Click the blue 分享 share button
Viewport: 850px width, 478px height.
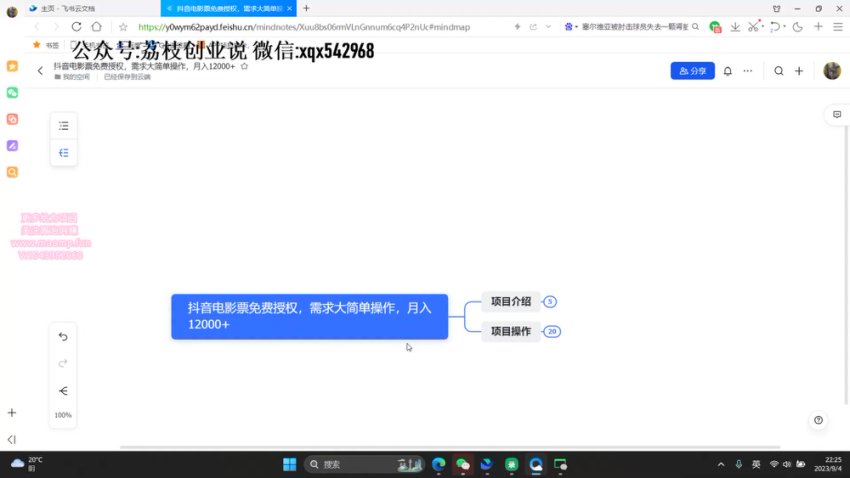click(692, 71)
